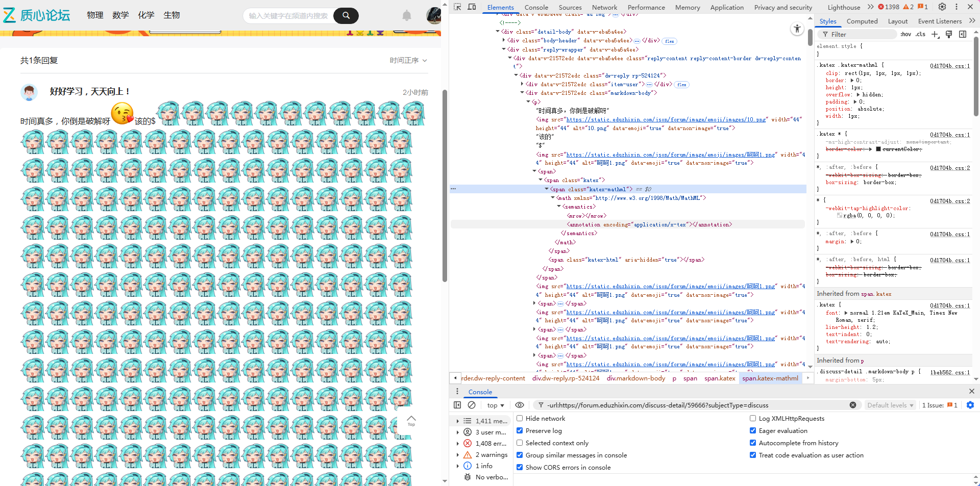Screen dimensions: 980x486
Task: Expand the div class body-header node
Action: click(x=504, y=40)
